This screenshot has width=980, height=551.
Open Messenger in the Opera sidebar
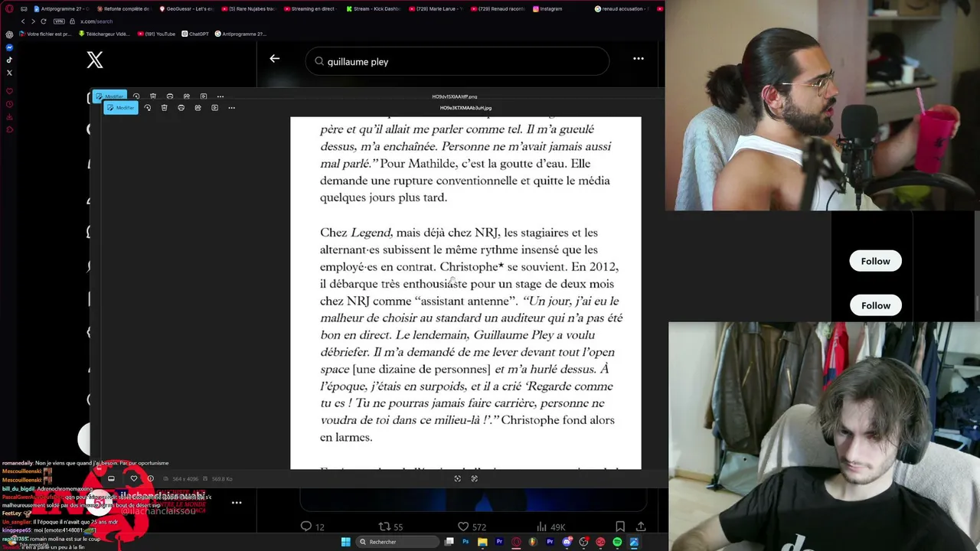[x=9, y=47]
